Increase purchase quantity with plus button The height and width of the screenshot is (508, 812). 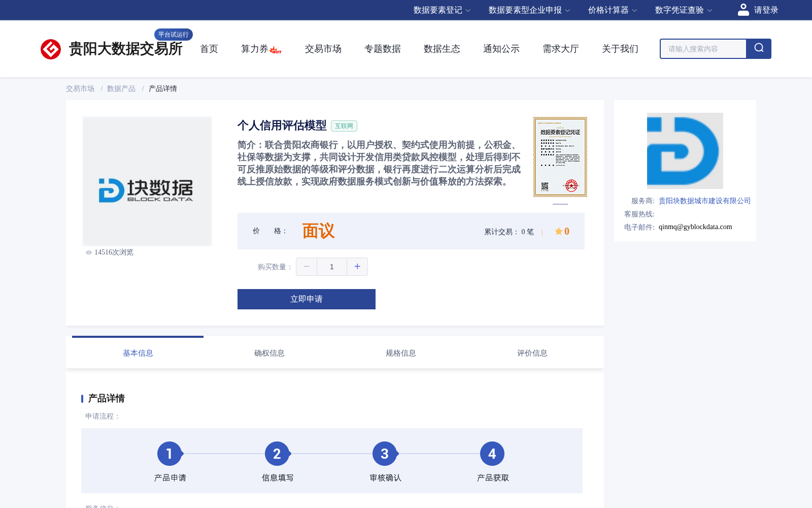[357, 267]
